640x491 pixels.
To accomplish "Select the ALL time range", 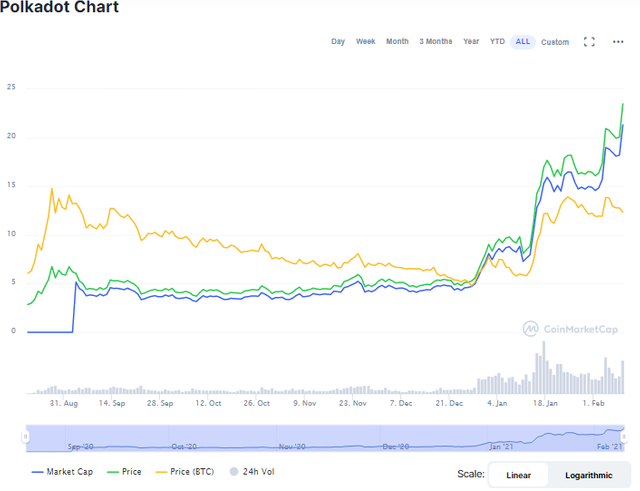I will (x=523, y=42).
